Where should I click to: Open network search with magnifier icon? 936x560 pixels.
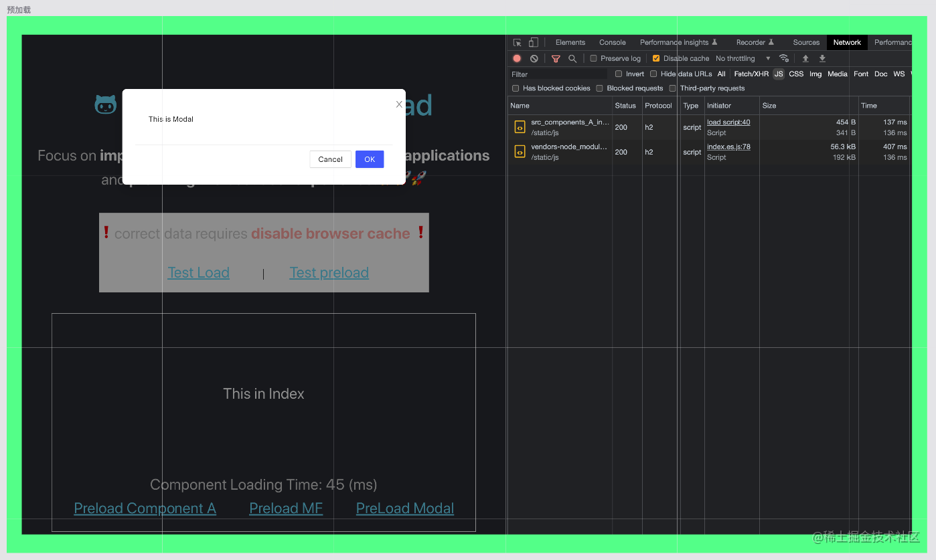(572, 59)
